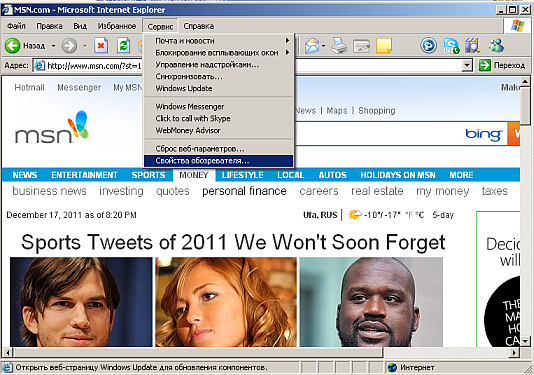Click the page icon in the address bar
534x375 pixels.
(40, 65)
